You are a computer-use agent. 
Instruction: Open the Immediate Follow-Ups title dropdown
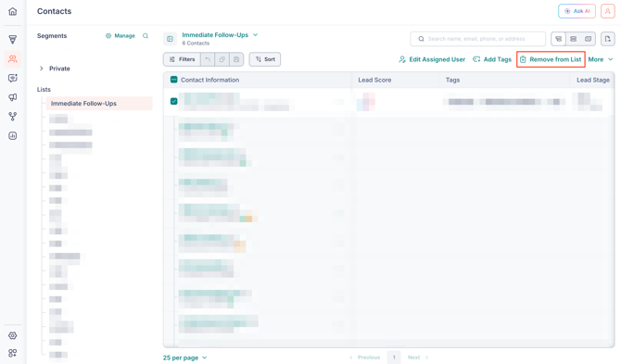click(220, 35)
